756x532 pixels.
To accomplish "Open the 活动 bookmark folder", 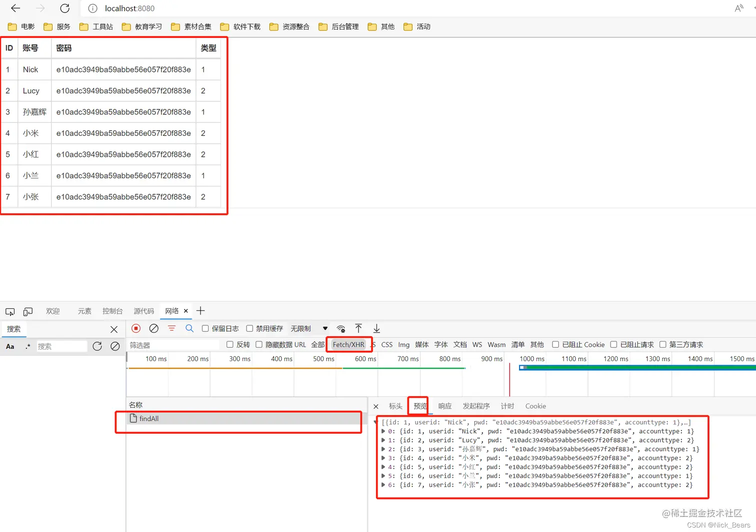I will 417,26.
